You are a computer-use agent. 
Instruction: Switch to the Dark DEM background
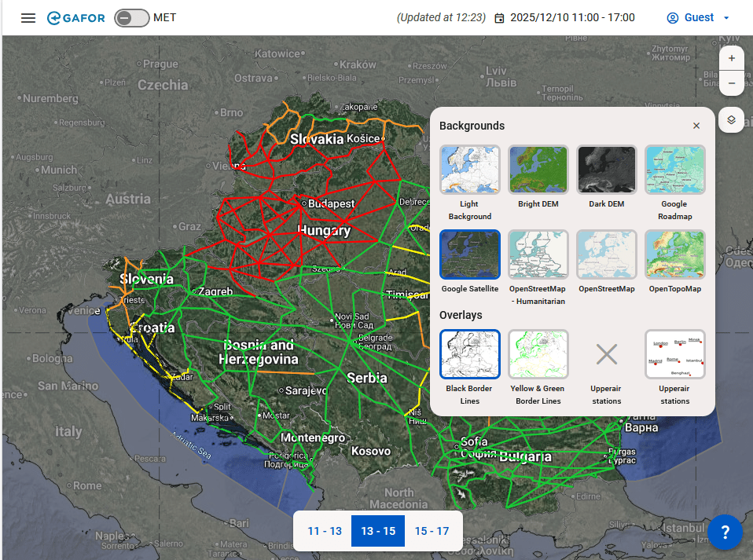pyautogui.click(x=607, y=170)
